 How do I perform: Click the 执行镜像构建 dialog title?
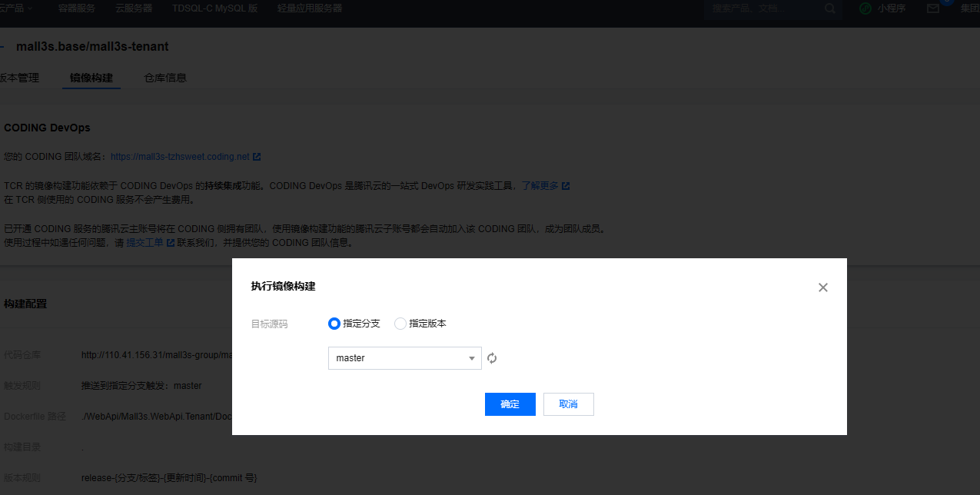[x=283, y=287]
